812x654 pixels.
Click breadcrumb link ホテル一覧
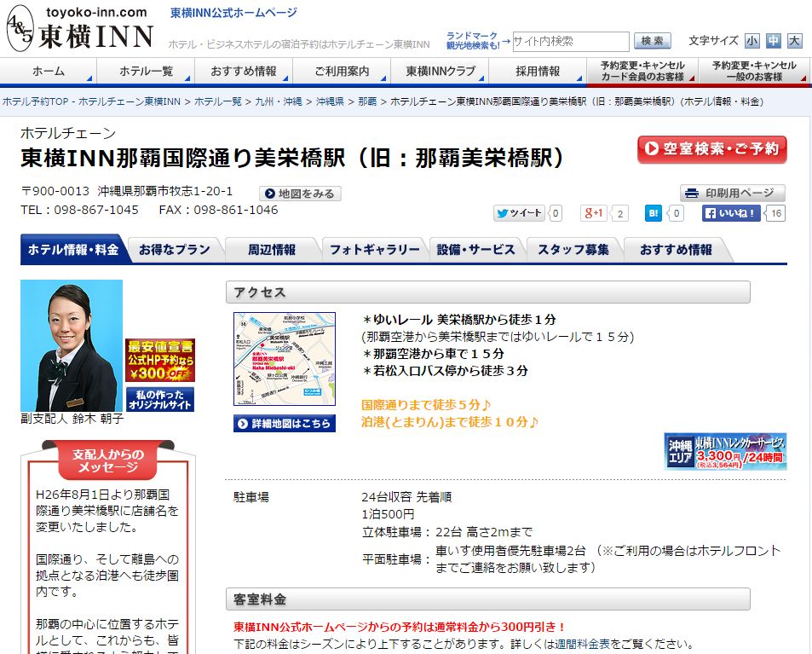[218, 101]
